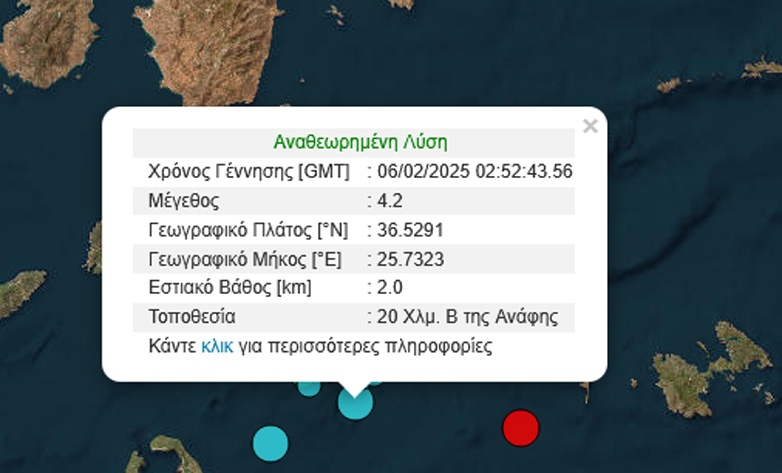This screenshot has height=473, width=782.
Task: Click the longitude value 25.7323
Action: coord(409,259)
